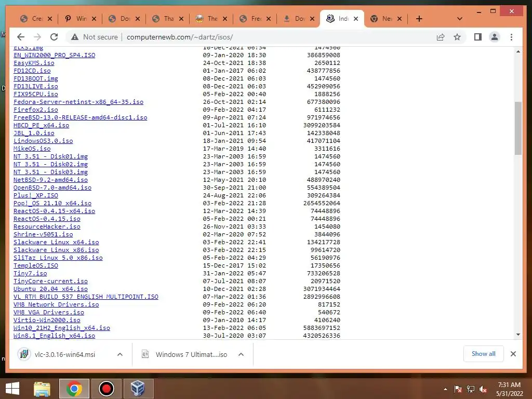This screenshot has height=399, width=532.
Task: Close the downloads bar
Action: click(x=513, y=354)
